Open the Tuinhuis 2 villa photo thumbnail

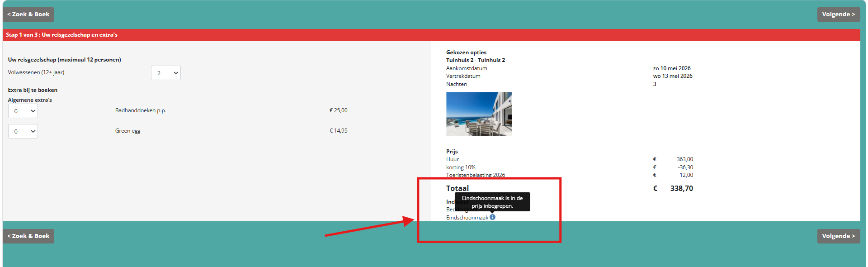[x=479, y=114]
